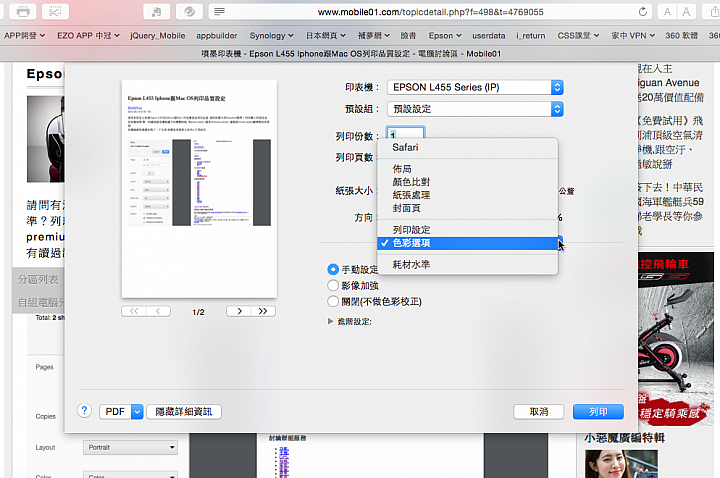Click the PDF button

click(x=115, y=411)
